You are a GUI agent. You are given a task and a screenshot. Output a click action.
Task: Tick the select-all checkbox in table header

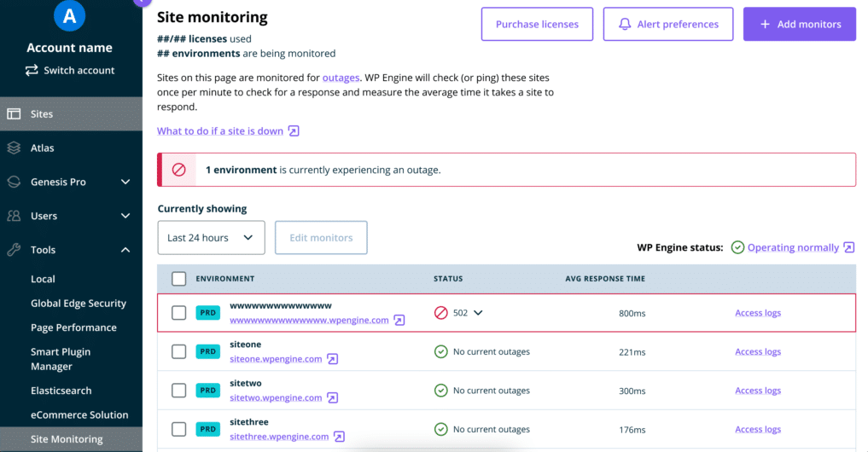point(178,279)
